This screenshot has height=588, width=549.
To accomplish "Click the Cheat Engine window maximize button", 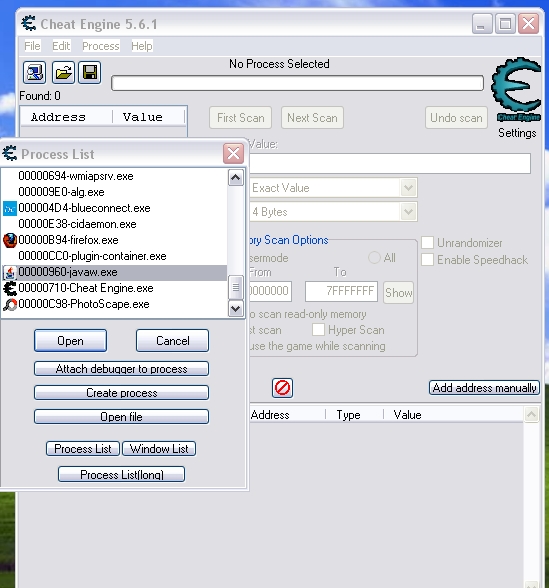I will (x=505, y=24).
